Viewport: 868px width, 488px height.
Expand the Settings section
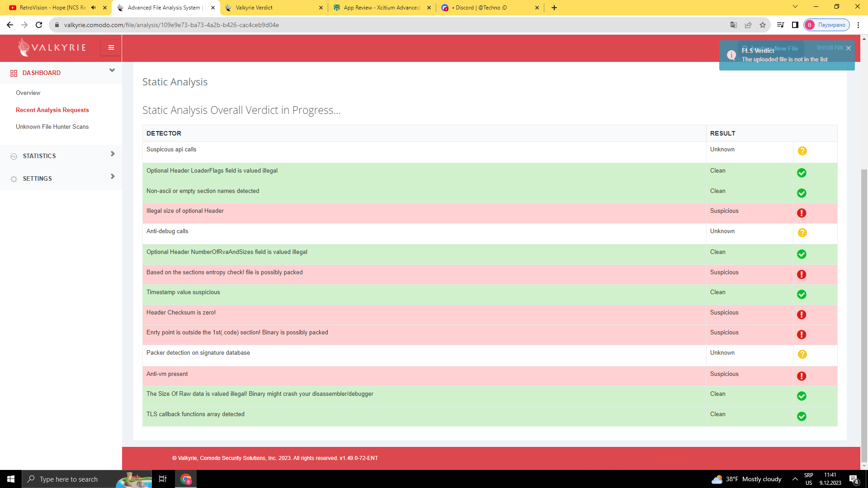coord(113,177)
